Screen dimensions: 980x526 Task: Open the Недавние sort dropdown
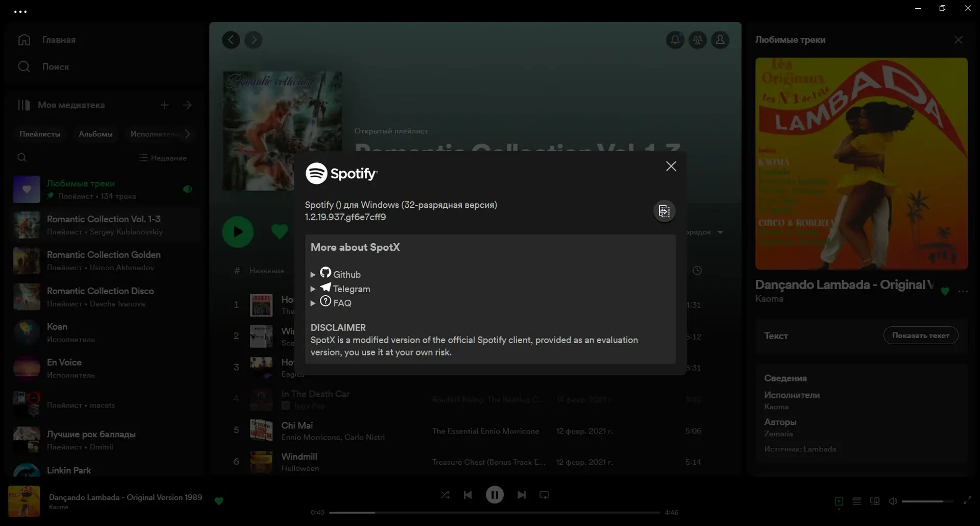pos(164,158)
